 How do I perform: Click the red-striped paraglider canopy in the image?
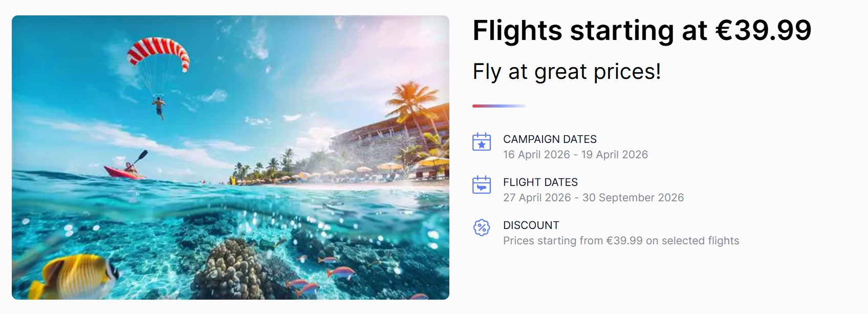(x=158, y=52)
